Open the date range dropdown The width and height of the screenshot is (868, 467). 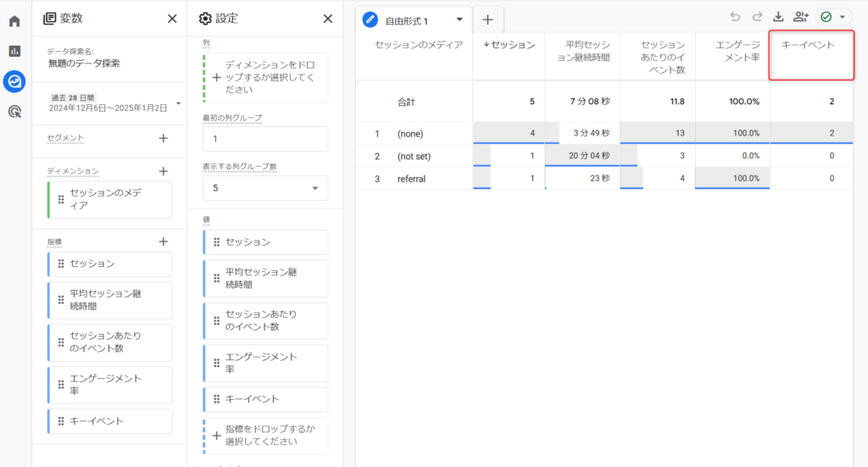pyautogui.click(x=178, y=103)
